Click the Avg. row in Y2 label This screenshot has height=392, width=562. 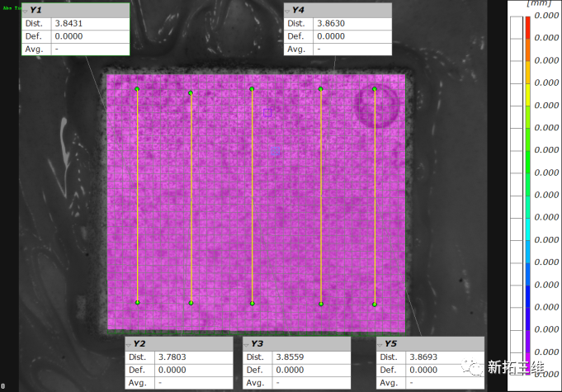pos(179,383)
